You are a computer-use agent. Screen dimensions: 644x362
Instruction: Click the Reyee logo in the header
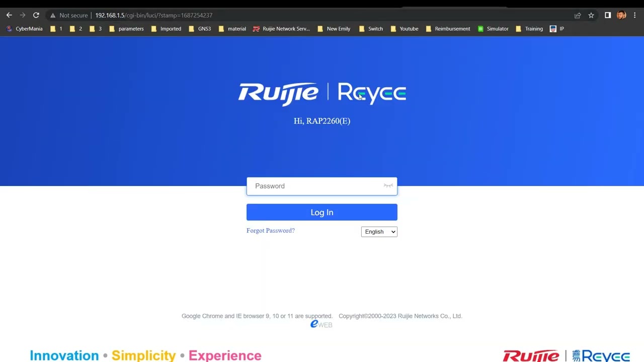click(x=372, y=94)
